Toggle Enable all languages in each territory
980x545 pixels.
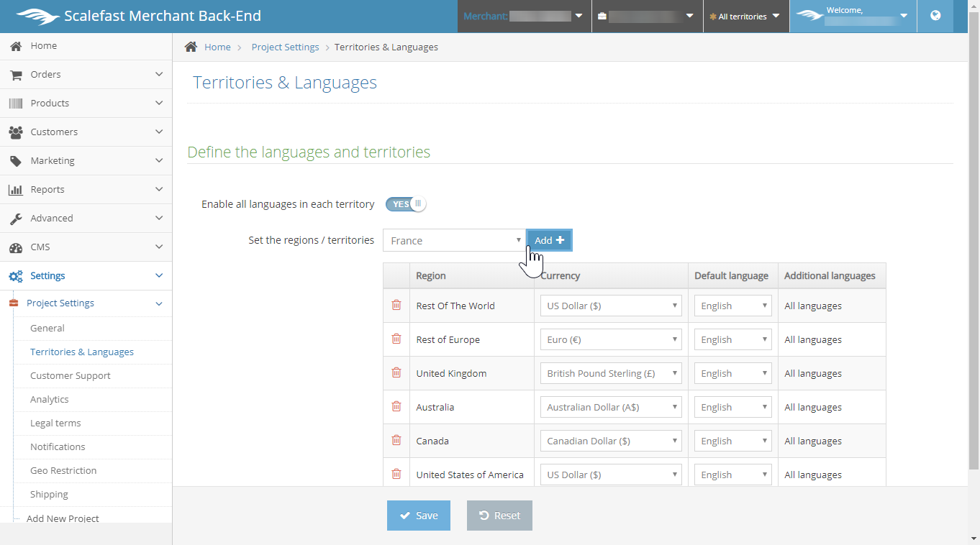click(x=406, y=204)
